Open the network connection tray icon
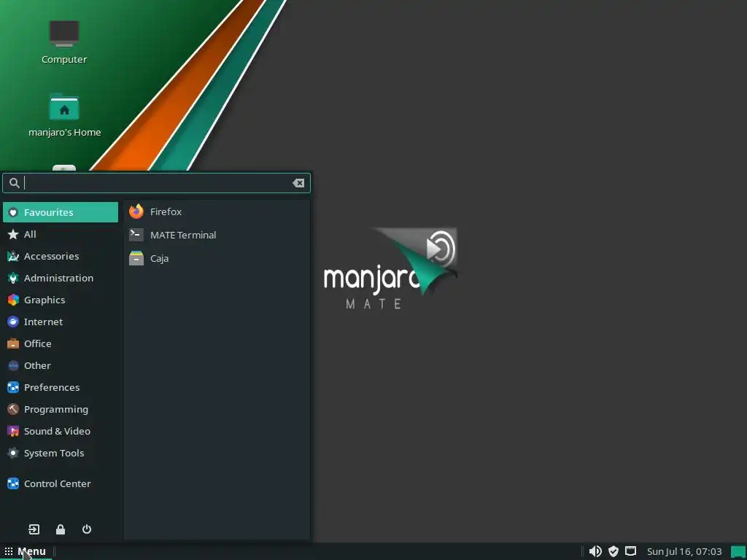747x560 pixels. 631,551
